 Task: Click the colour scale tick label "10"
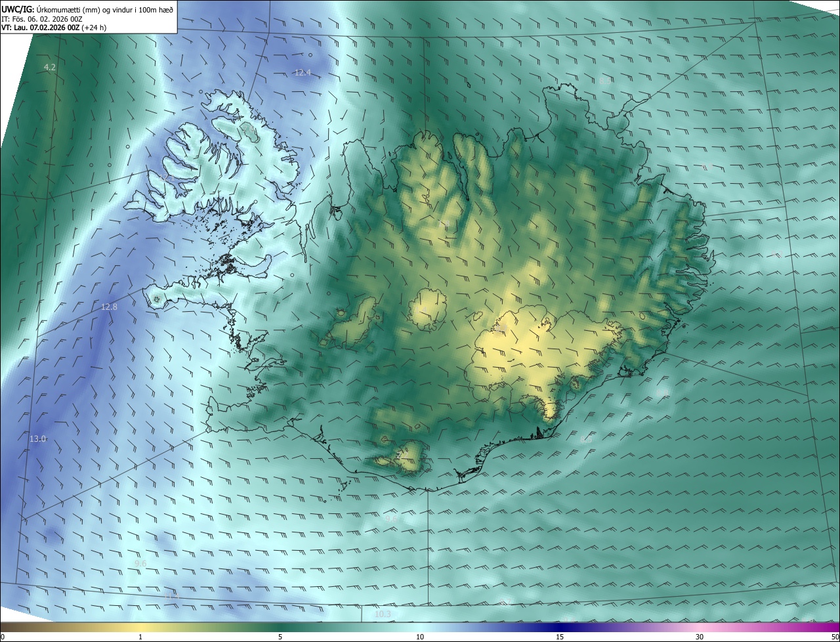(420, 637)
